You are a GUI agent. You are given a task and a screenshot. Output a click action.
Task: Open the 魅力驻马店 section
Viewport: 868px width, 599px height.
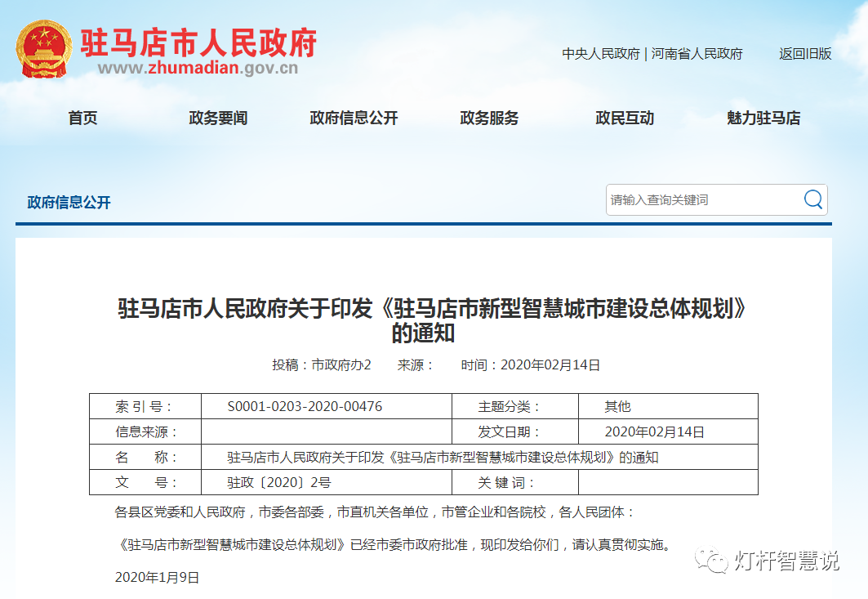pyautogui.click(x=760, y=118)
